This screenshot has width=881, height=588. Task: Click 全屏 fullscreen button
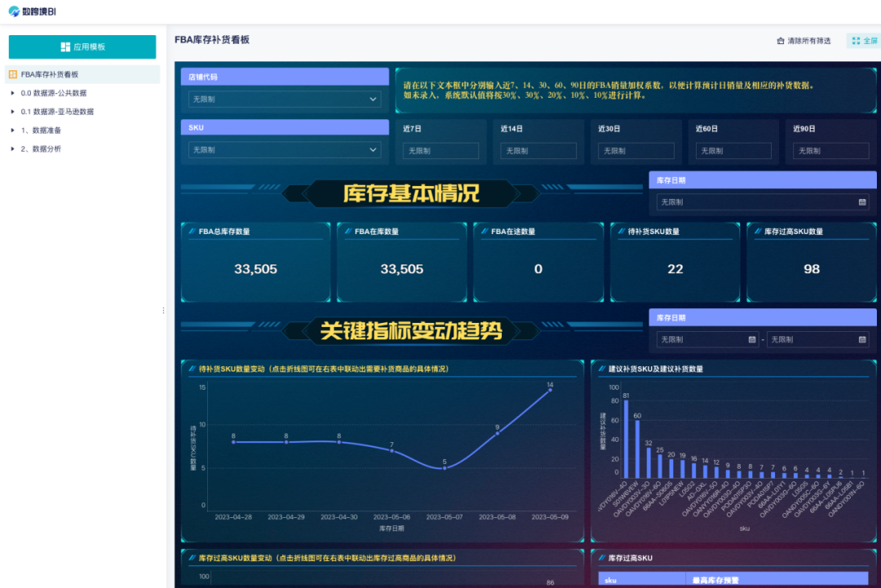click(x=864, y=41)
